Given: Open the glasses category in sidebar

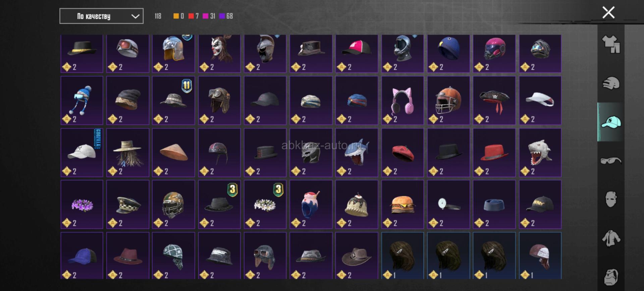Looking at the screenshot, I should [611, 161].
